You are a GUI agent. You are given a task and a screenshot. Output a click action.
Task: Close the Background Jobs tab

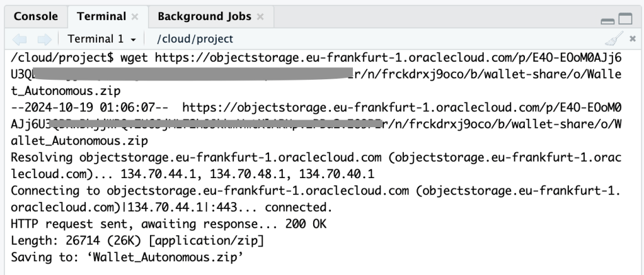pos(261,17)
